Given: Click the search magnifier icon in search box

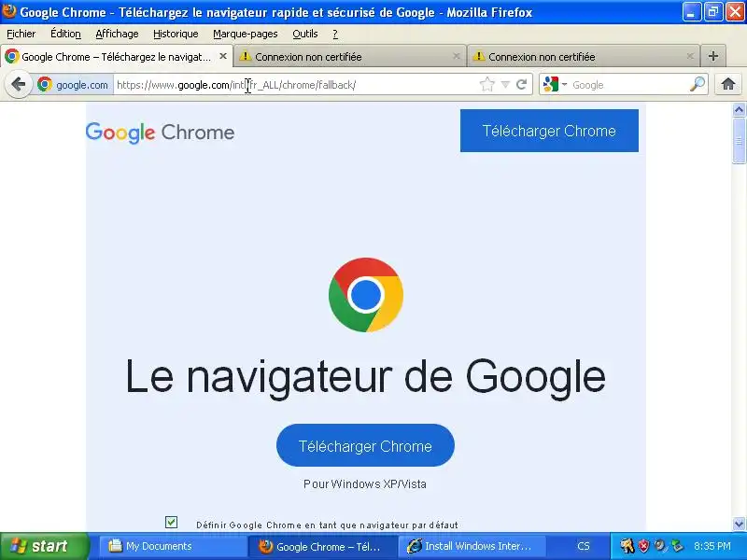Looking at the screenshot, I should [698, 85].
